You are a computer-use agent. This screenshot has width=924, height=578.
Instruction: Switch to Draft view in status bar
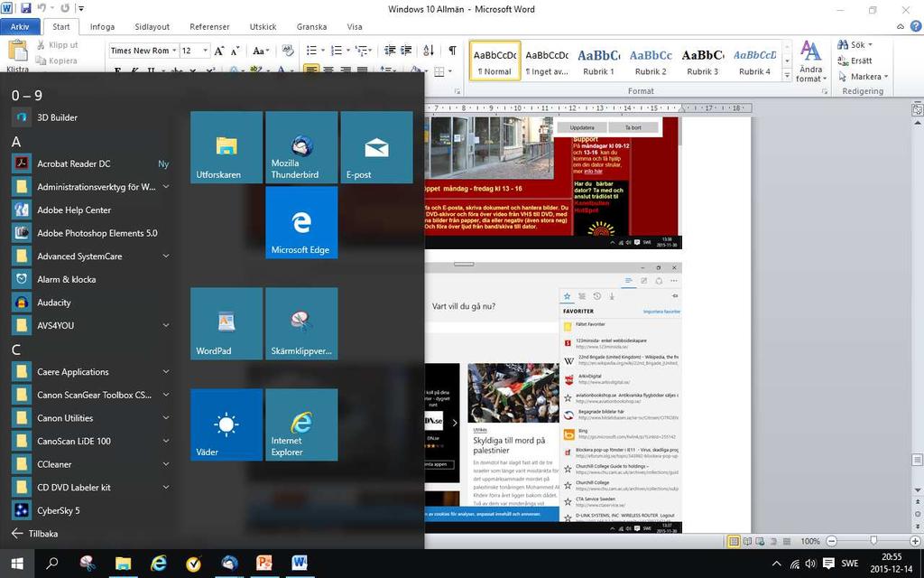tap(786, 541)
